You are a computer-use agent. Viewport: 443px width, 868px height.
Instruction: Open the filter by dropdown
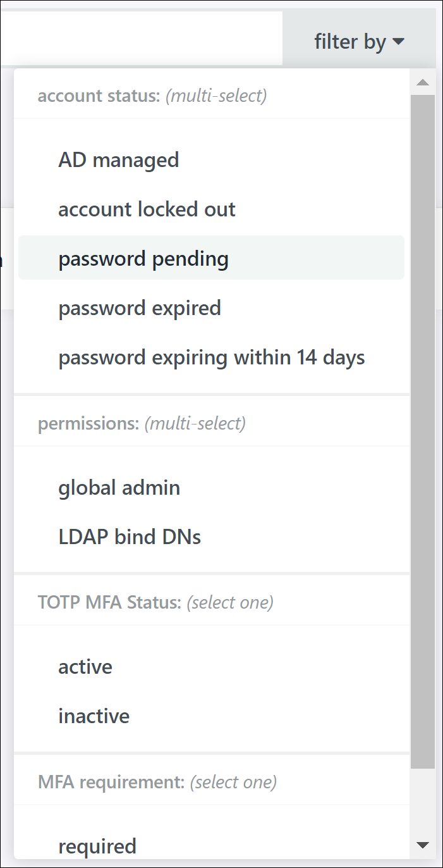359,42
